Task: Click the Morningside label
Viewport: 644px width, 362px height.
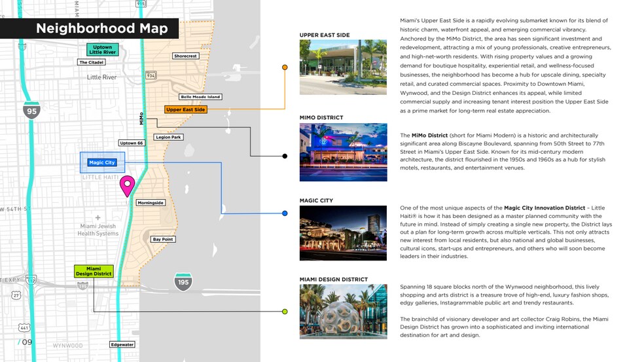Action: 151,202
